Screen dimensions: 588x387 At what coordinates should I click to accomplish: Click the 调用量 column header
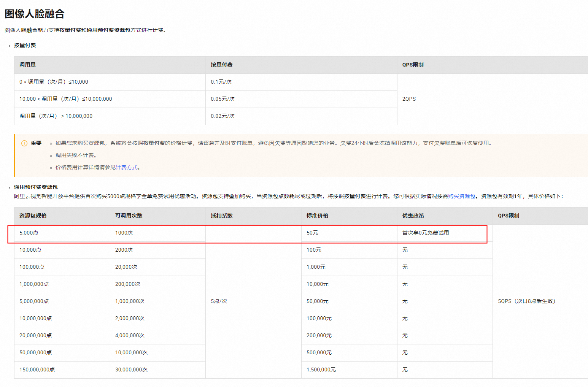click(110, 65)
